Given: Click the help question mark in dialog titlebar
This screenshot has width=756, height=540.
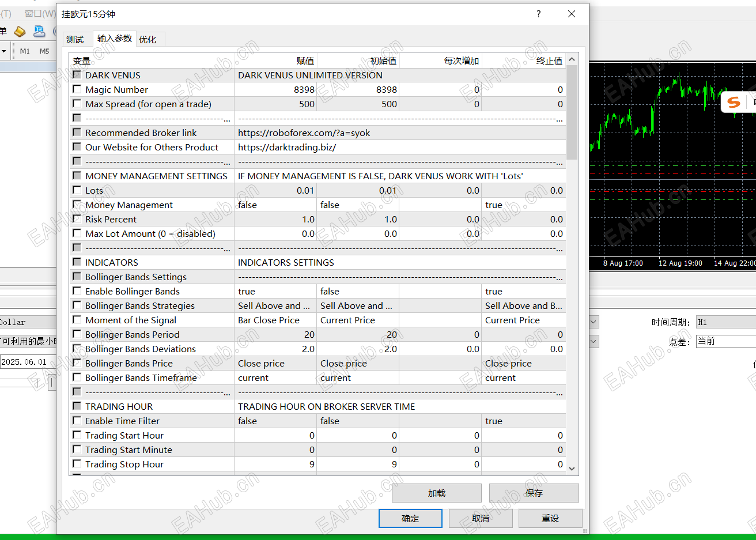Looking at the screenshot, I should pyautogui.click(x=538, y=14).
